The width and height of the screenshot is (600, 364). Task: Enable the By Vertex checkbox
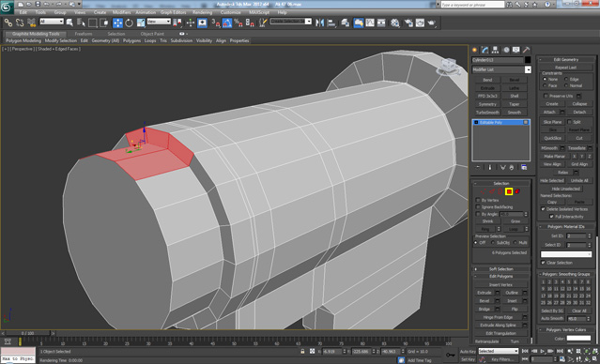[x=478, y=200]
